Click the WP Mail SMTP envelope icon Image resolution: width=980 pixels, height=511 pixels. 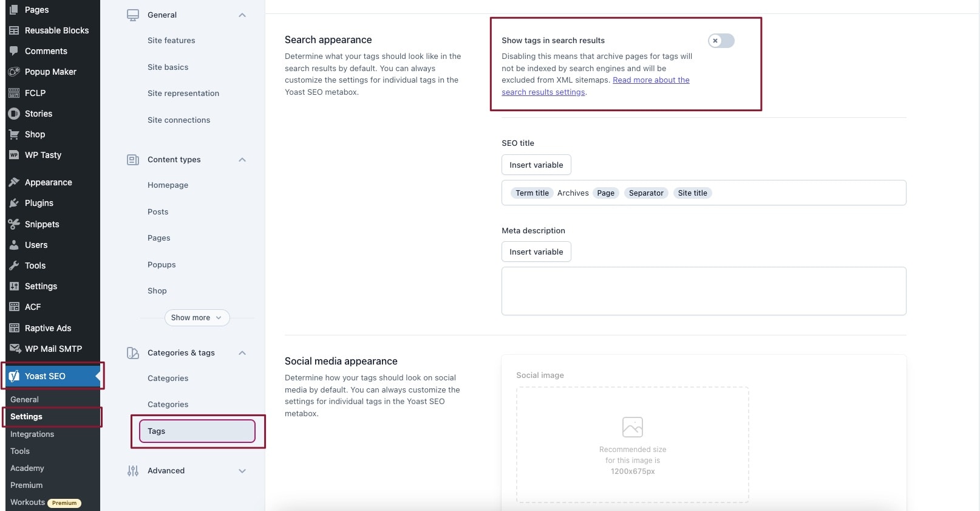pos(15,349)
